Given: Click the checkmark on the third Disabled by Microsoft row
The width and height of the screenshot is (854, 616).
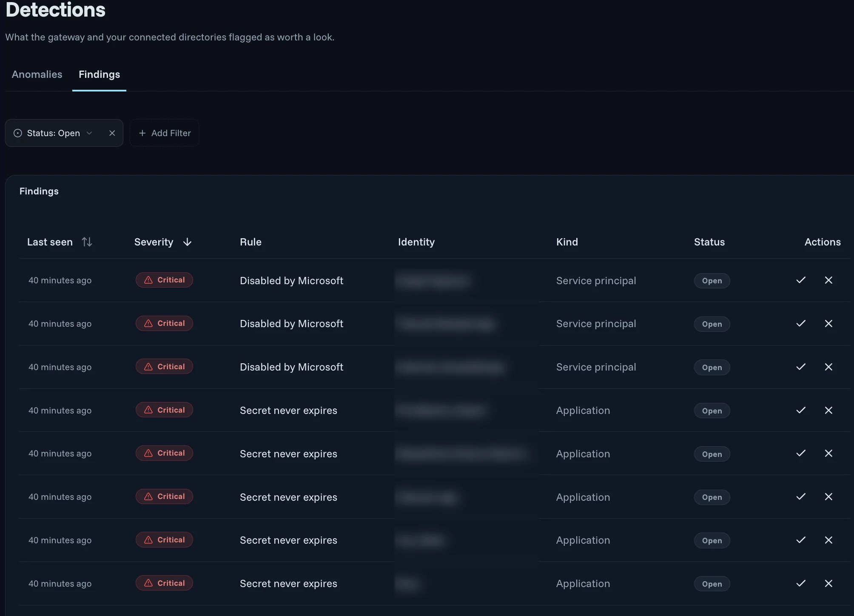Looking at the screenshot, I should [801, 367].
